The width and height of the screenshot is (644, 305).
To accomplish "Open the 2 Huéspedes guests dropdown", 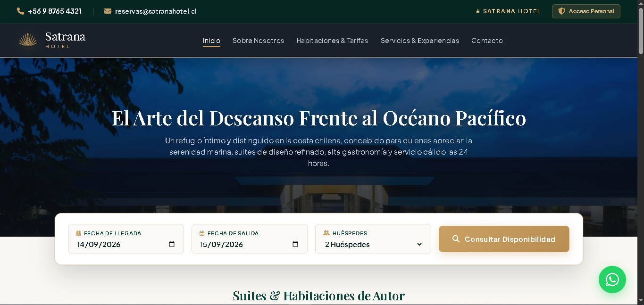I will pyautogui.click(x=373, y=244).
